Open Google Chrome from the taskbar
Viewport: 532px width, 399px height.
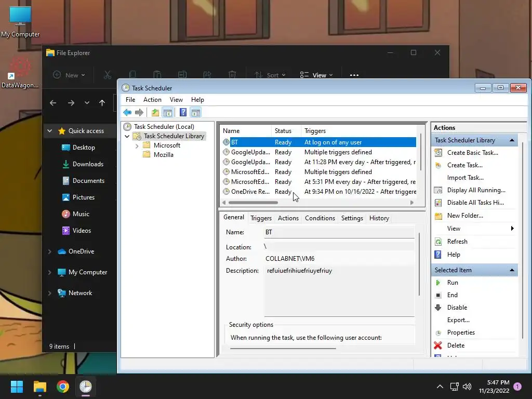click(63, 387)
